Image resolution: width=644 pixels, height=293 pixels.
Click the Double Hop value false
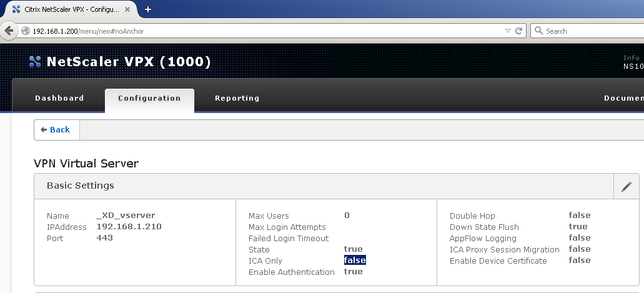tap(580, 216)
